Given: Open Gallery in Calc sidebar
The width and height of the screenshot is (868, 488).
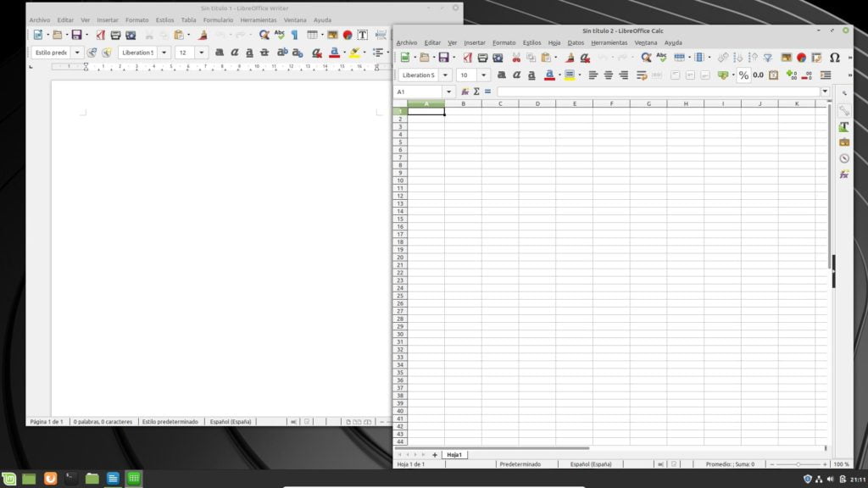Looking at the screenshot, I should [x=844, y=142].
